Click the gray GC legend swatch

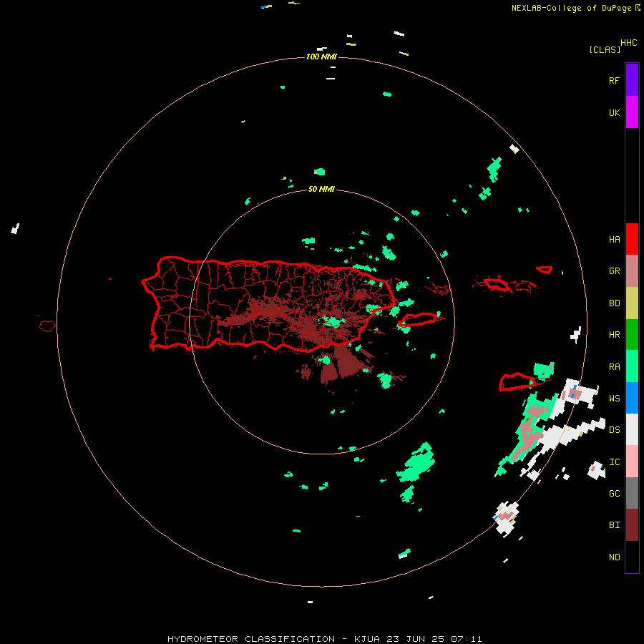[x=632, y=493]
